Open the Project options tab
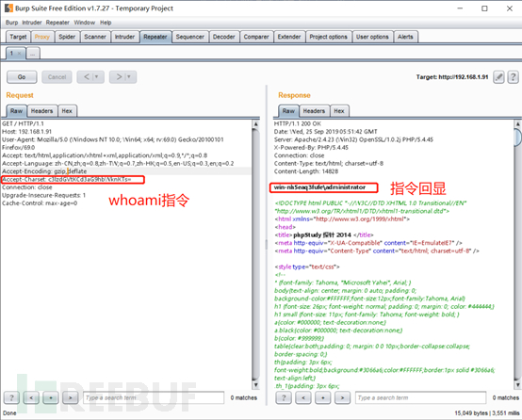522x420 pixels. 328,37
